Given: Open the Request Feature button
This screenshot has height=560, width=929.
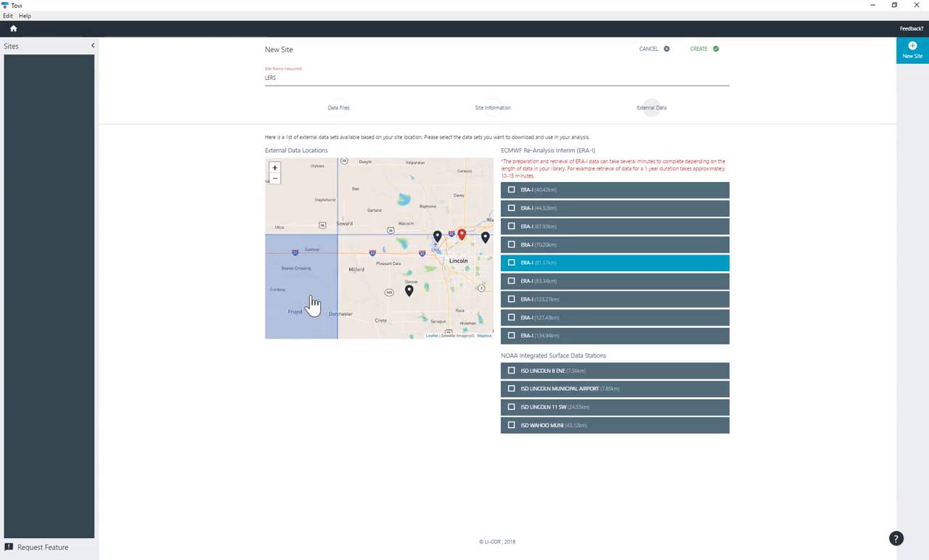Looking at the screenshot, I should (36, 547).
